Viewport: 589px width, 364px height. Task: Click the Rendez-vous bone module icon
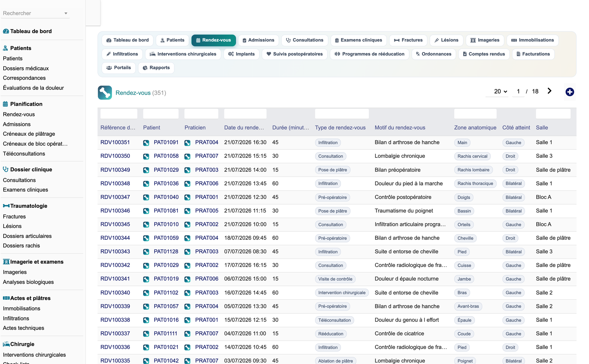click(105, 93)
